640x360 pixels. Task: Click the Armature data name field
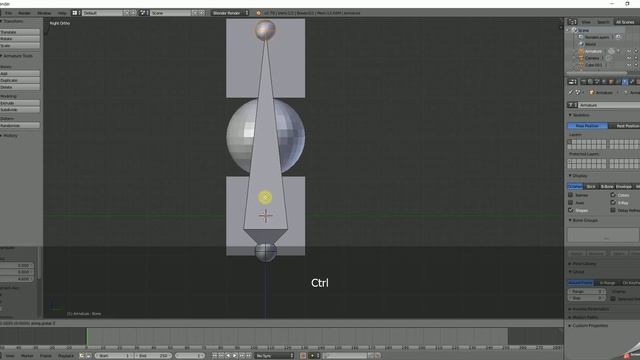click(x=609, y=105)
